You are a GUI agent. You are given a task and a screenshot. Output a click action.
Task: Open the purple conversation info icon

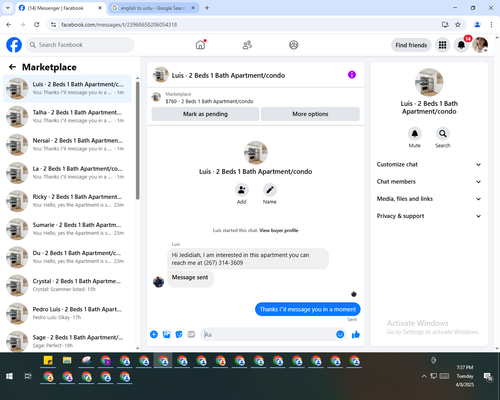coord(352,75)
